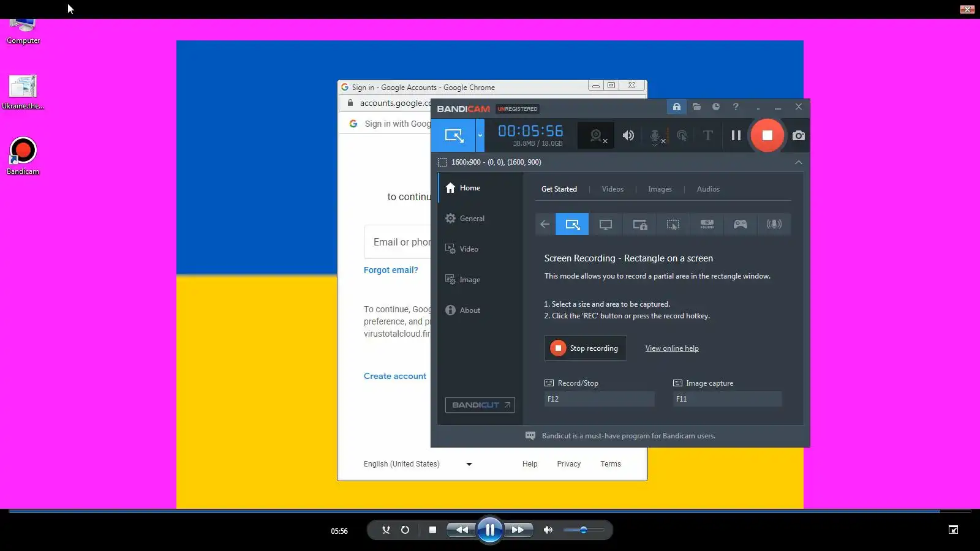Click the Bandicam question mark help icon
980x551 pixels.
point(736,107)
